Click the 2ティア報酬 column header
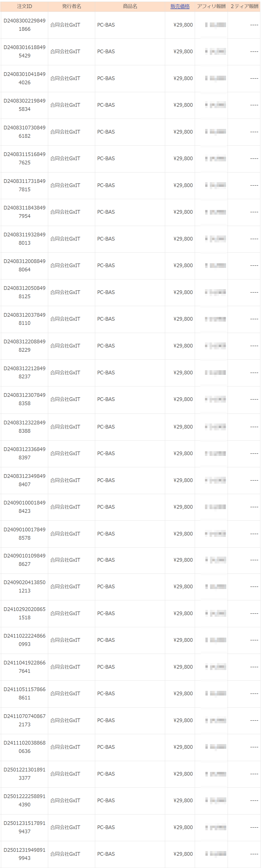 pos(244,6)
